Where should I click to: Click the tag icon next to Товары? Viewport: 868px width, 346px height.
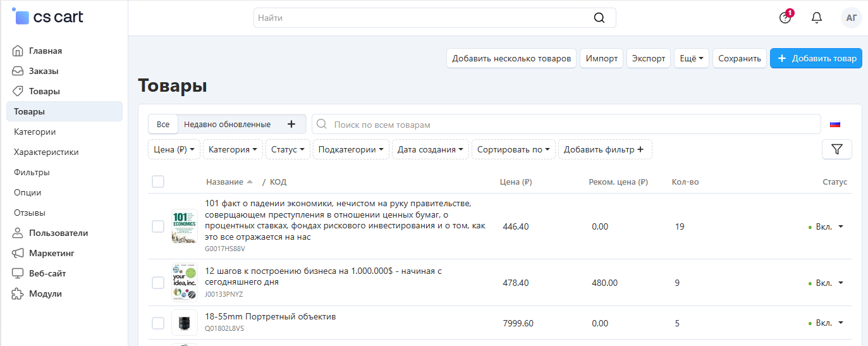18,91
